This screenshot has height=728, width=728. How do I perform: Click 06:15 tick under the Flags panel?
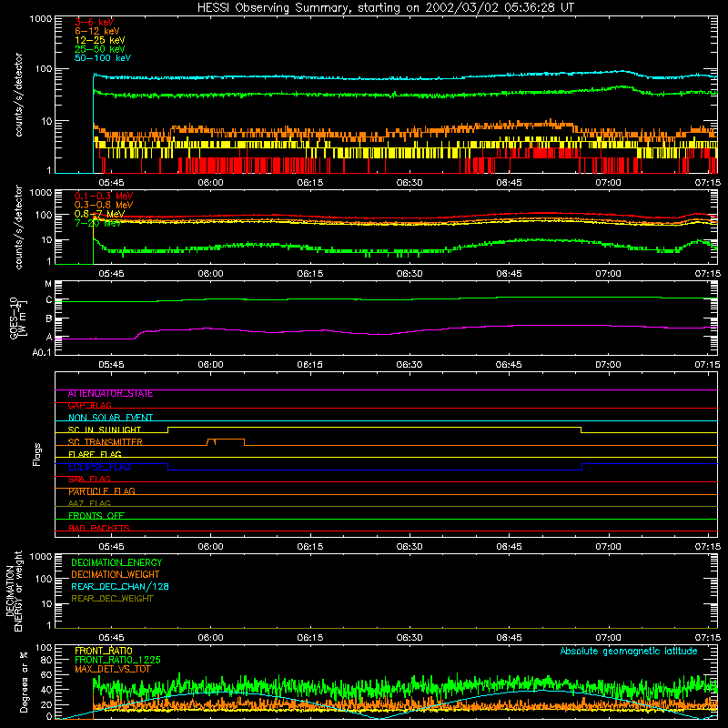tap(310, 547)
